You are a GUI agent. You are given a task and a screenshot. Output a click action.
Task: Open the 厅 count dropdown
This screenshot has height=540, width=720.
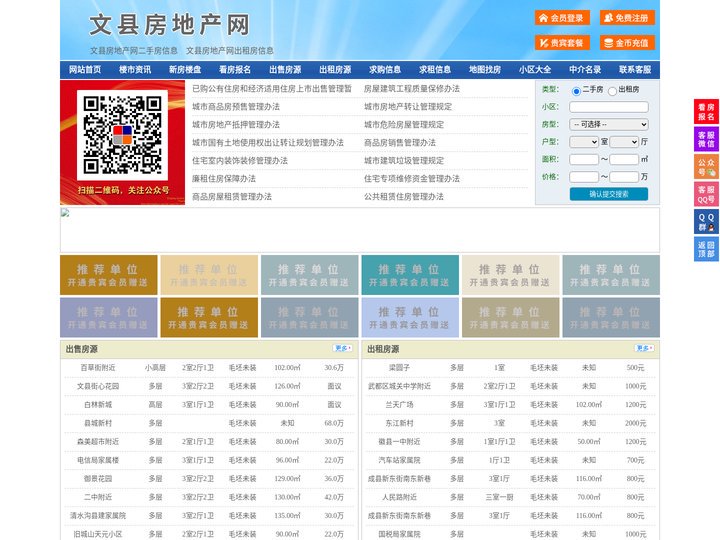point(624,142)
